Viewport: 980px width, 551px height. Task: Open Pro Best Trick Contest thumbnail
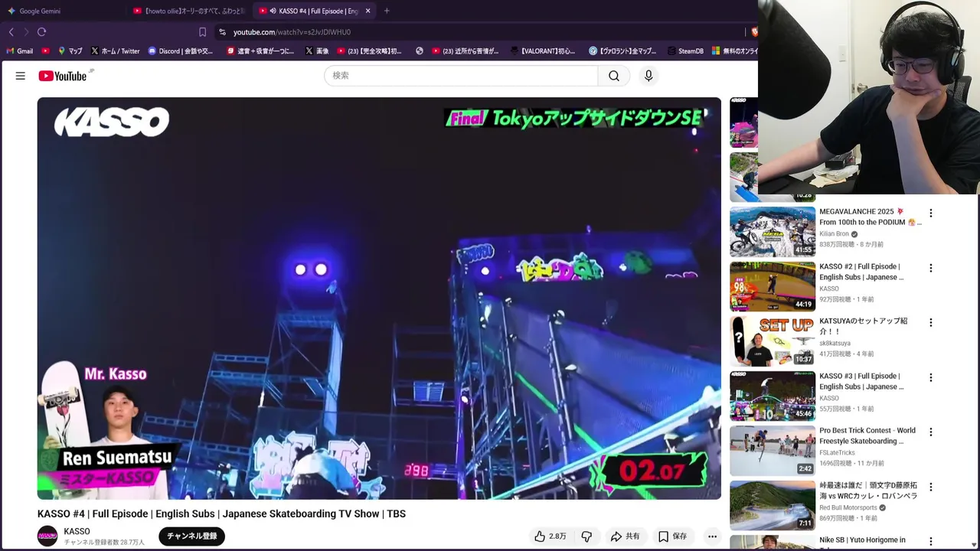[x=773, y=450]
